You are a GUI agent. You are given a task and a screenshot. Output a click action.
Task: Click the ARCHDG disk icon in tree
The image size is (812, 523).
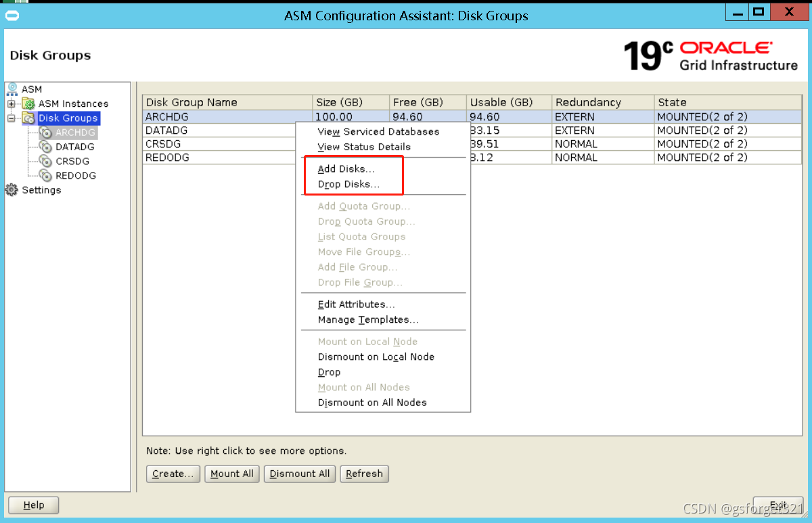pyautogui.click(x=46, y=133)
